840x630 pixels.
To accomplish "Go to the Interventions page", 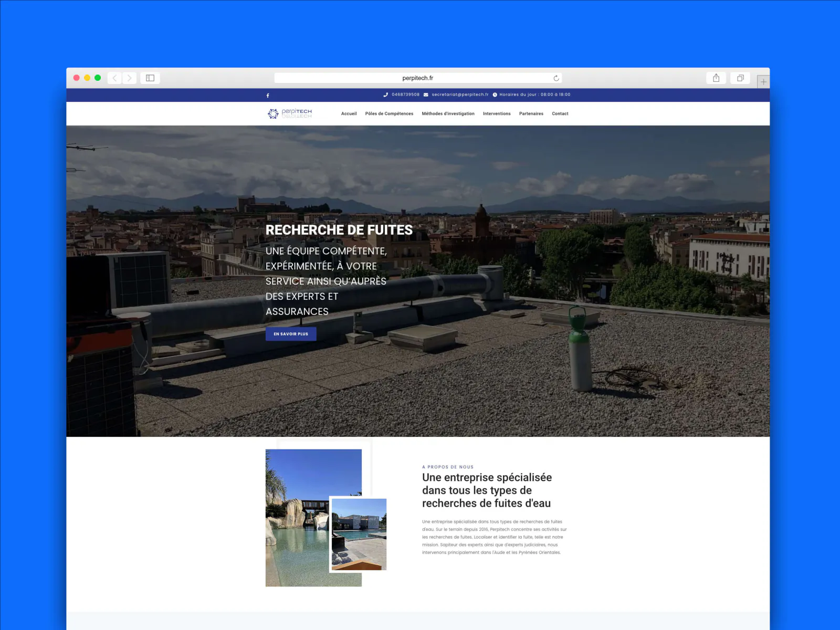I will click(497, 113).
